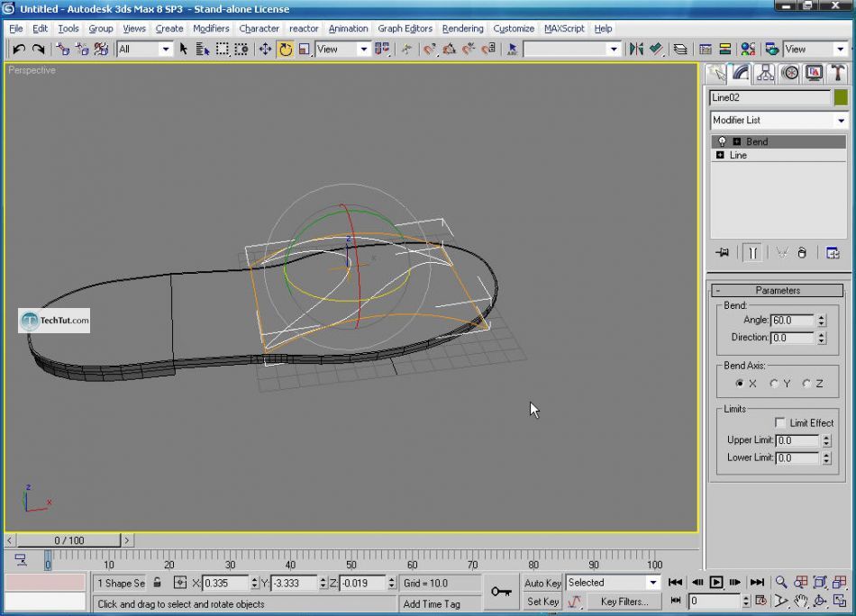Click the Mirror tool icon
The image size is (856, 616).
[x=636, y=50]
